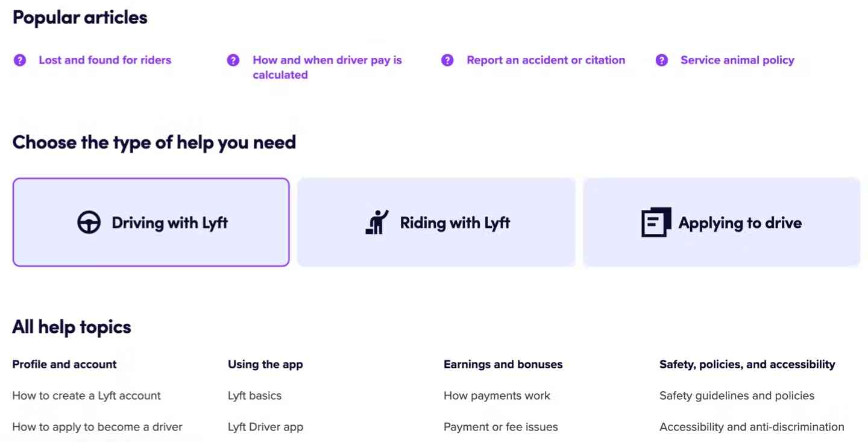Open the Lyft Driver app help topic
Viewport: 868px width, 442px height.
(x=266, y=426)
